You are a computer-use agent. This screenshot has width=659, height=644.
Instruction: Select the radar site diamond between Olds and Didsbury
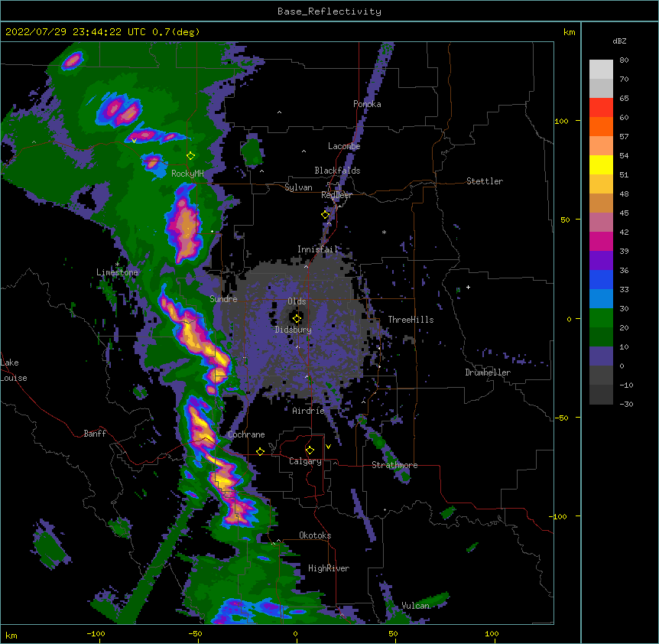(297, 319)
